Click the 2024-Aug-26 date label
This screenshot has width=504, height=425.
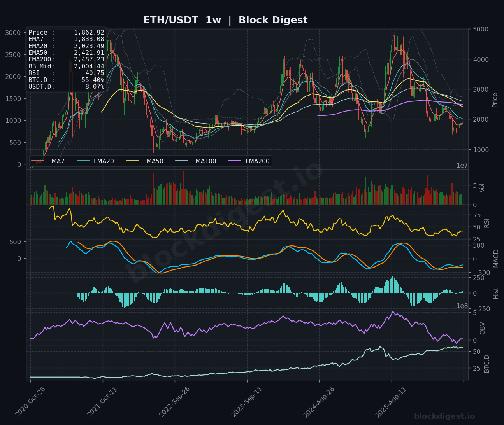pyautogui.click(x=319, y=402)
